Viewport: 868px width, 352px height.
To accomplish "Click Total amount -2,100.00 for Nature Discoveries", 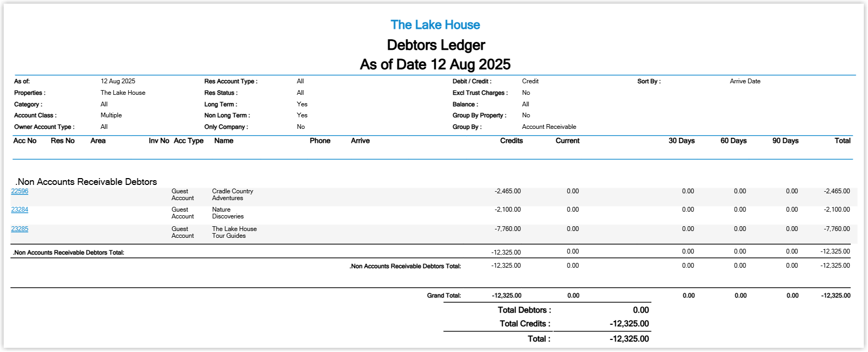I will pos(837,210).
